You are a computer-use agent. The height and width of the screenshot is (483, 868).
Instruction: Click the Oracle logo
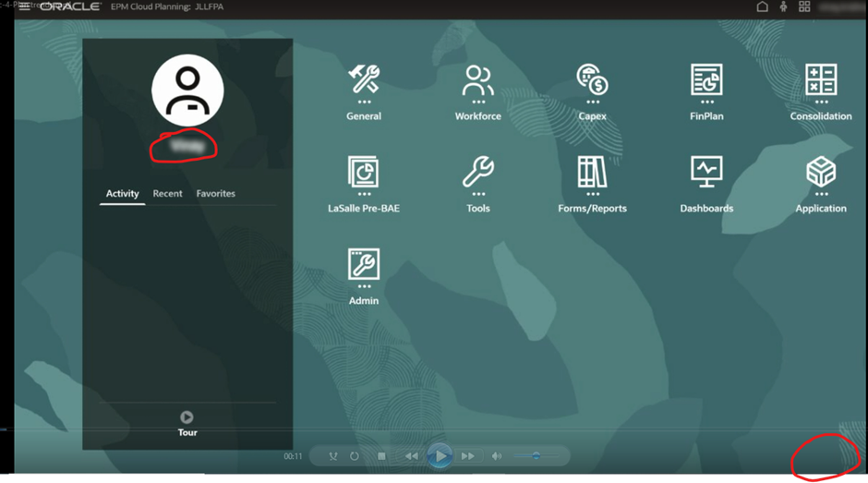click(x=70, y=6)
